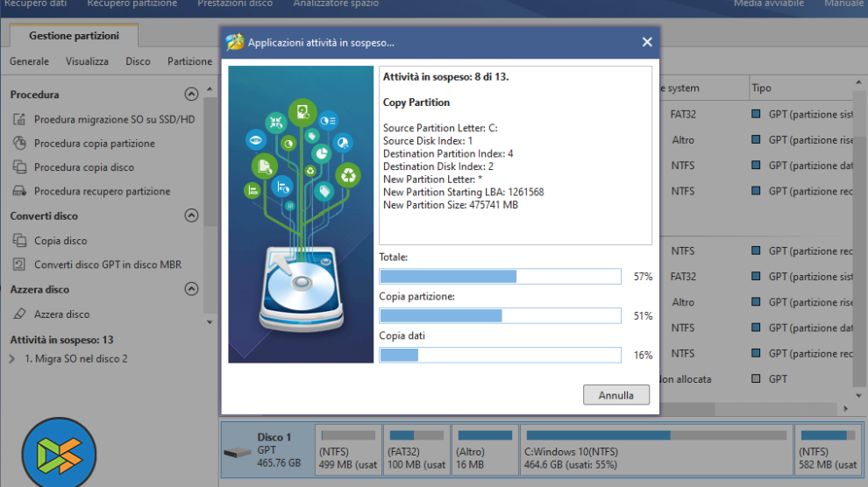
Task: Click the OS migration to SSD/HD wizard icon
Action: tap(19, 119)
